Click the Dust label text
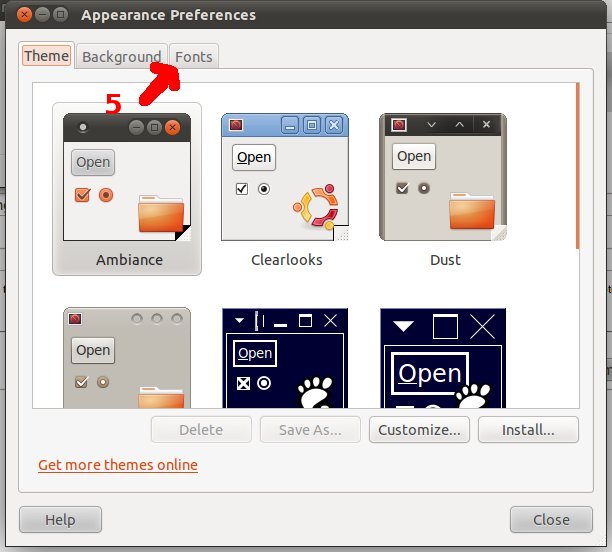 (x=445, y=260)
